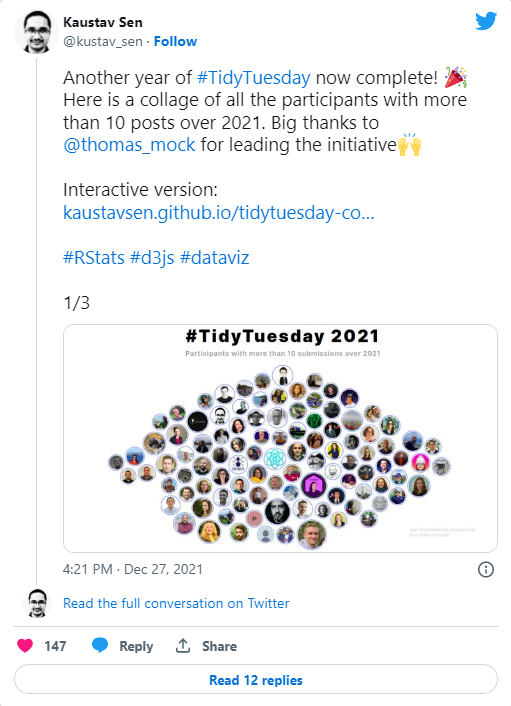Click the Twitter bird logo icon

pyautogui.click(x=486, y=21)
